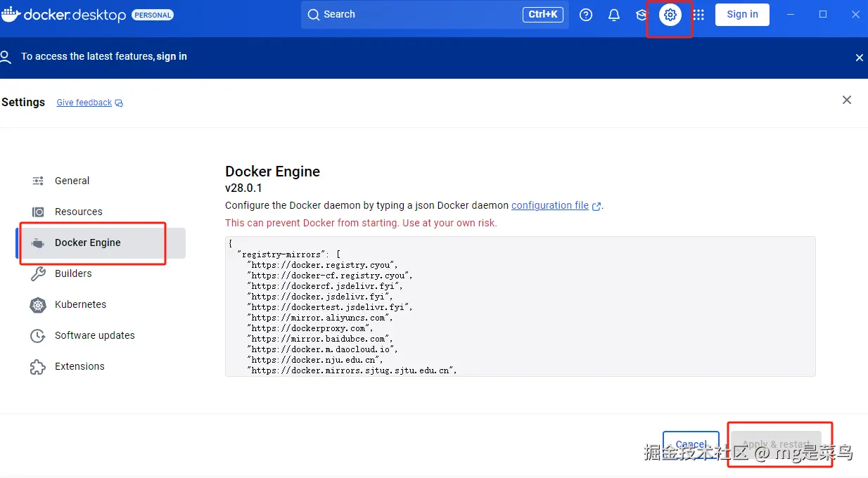This screenshot has width=868, height=478.
Task: Click the docker.mirrors.sjtug.sjtu.edu.cn mirror line
Action: tap(353, 370)
